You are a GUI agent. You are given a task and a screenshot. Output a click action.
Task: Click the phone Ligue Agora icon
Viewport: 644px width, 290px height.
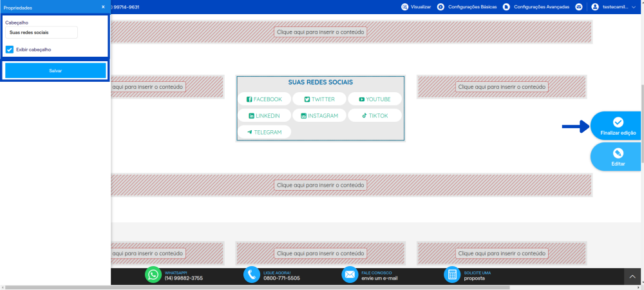click(252, 275)
